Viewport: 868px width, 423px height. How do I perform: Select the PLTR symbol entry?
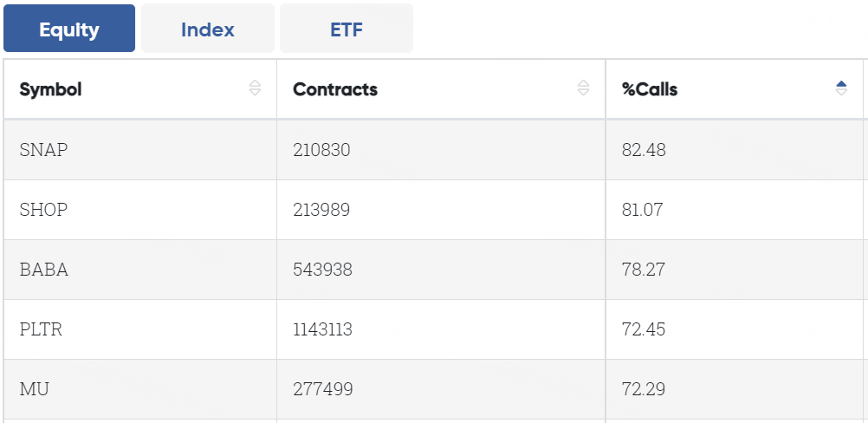42,329
